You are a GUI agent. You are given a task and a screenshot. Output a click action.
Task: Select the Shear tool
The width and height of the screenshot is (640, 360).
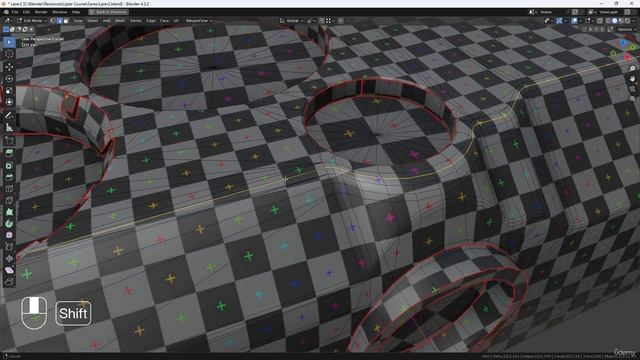[9, 270]
